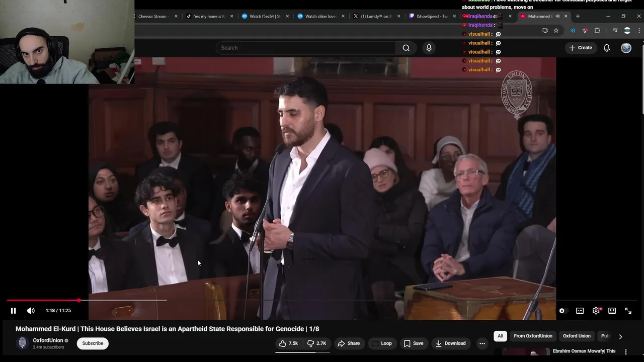This screenshot has height=362, width=644.
Task: Like the video (7.5k)
Action: pos(289,343)
